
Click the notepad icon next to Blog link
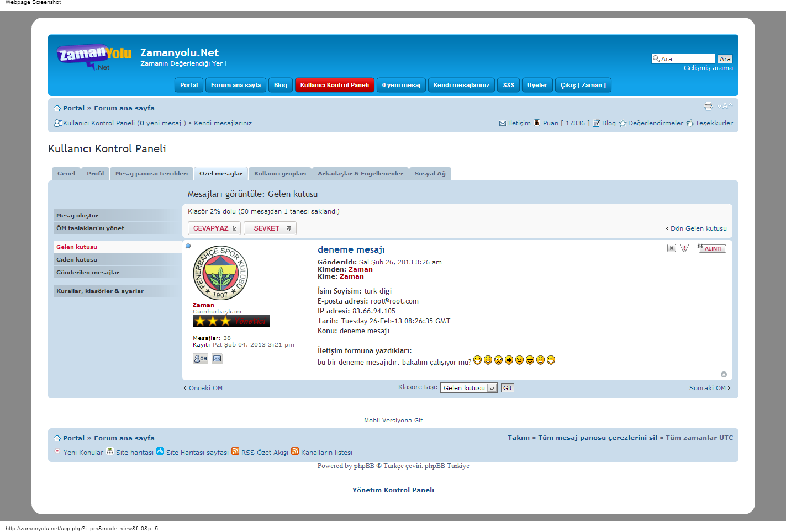coord(596,123)
